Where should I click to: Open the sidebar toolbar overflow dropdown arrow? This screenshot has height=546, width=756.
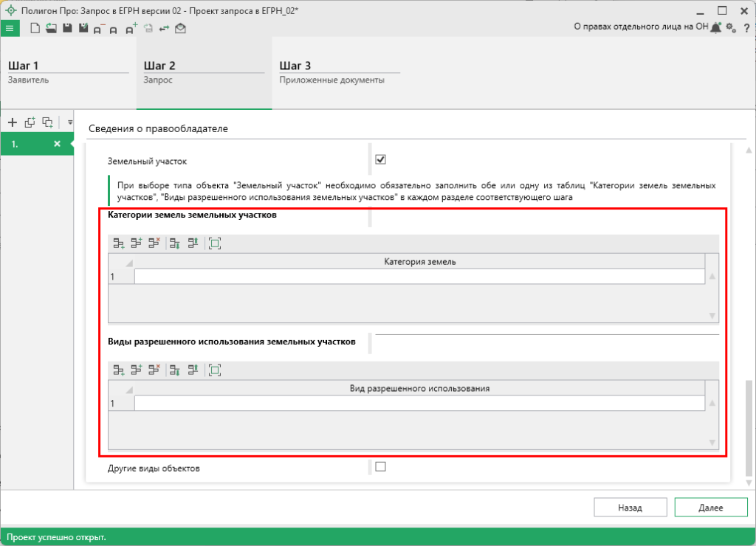[71, 122]
